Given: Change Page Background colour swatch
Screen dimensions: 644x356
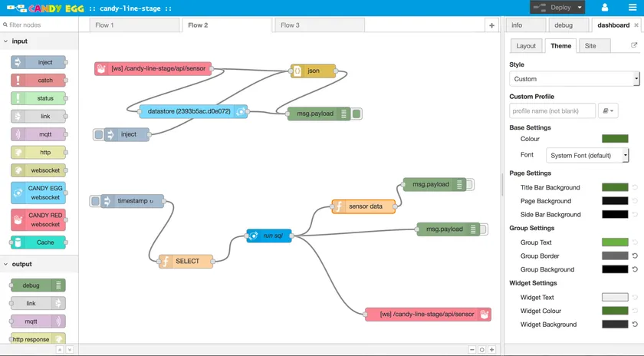Looking at the screenshot, I should [x=615, y=200].
